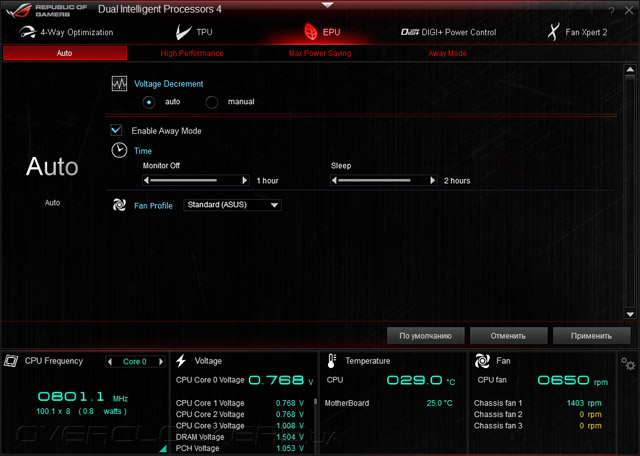Open the DIGI+ Power Control section

[449, 32]
